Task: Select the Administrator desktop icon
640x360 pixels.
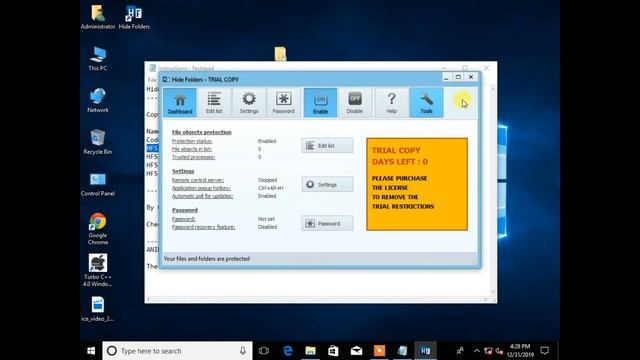Action: click(98, 17)
